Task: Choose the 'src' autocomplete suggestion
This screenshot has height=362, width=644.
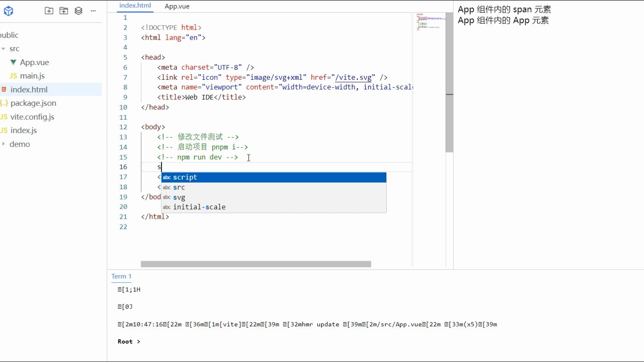Action: 274,187
